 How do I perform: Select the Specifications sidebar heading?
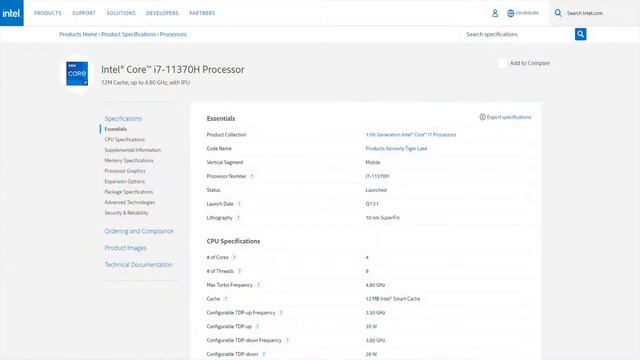[x=123, y=119]
